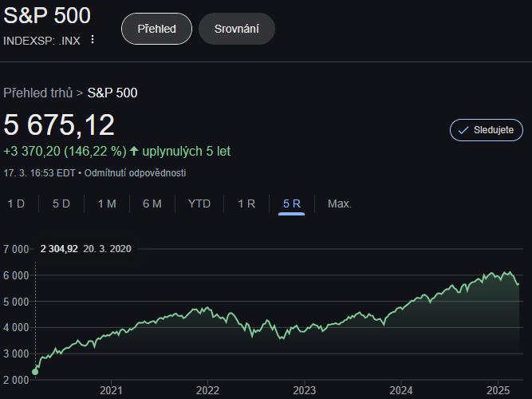The image size is (532, 399).
Task: Click the green up arrow next to percentage change
Action: coord(134,151)
